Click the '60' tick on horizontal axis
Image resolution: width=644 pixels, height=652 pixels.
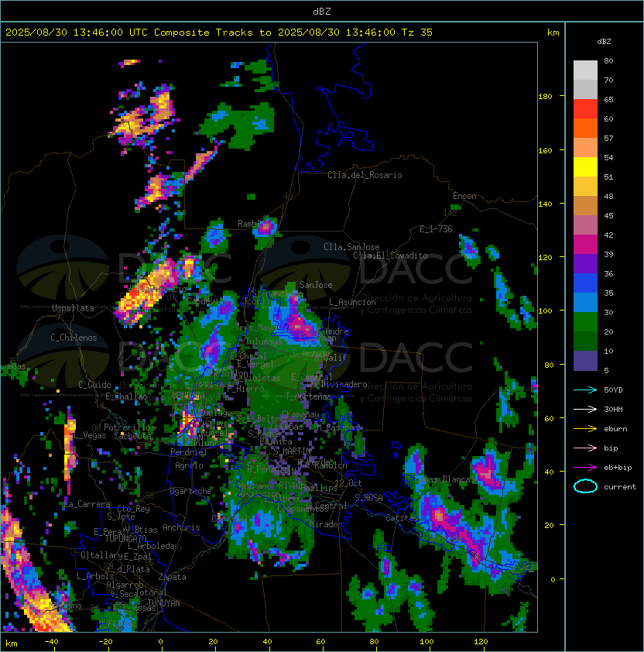pos(320,642)
